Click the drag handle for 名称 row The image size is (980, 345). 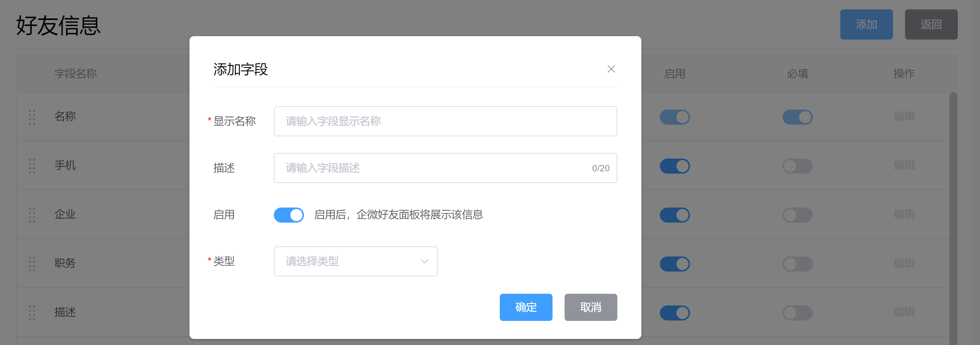click(32, 117)
